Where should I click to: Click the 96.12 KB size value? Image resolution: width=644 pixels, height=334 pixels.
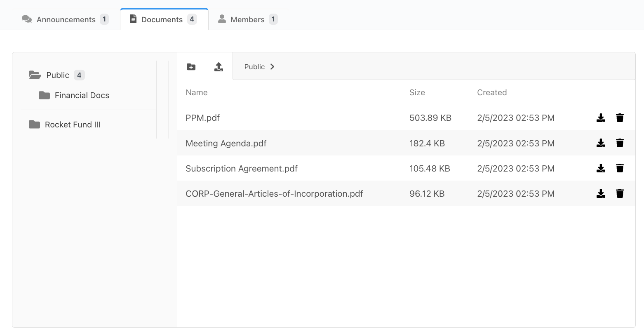click(427, 194)
